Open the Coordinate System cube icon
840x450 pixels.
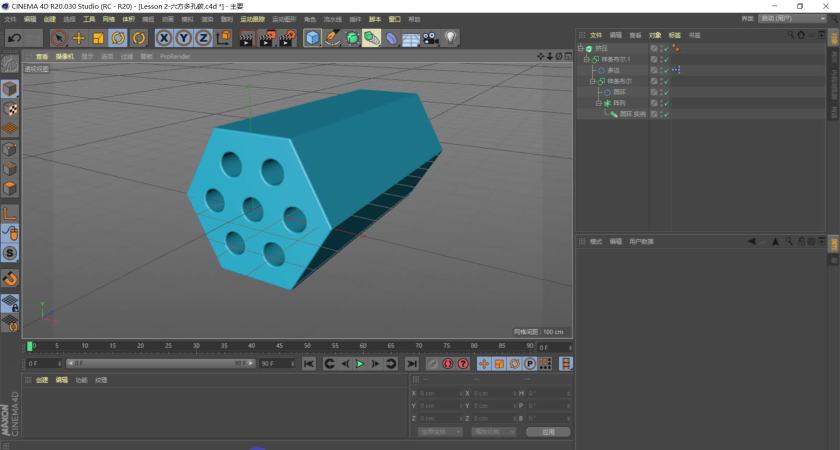click(x=223, y=38)
